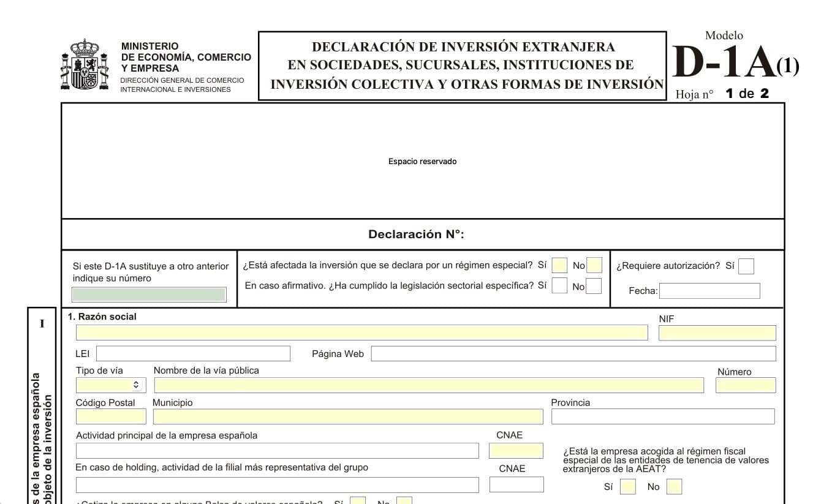813x504 pixels.
Task: Check Sí for régimen fiscal especial AEAT
Action: click(x=627, y=486)
